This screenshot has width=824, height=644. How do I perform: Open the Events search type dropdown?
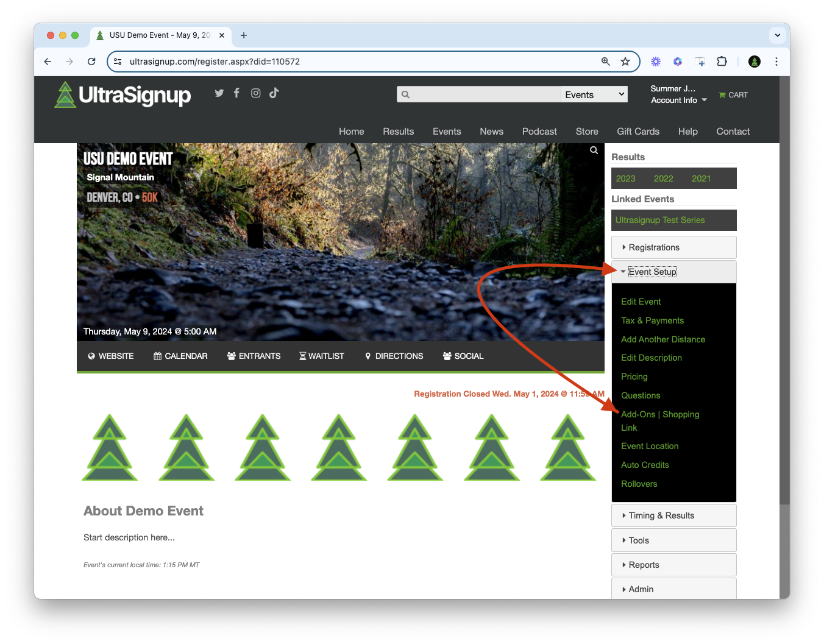pos(595,94)
